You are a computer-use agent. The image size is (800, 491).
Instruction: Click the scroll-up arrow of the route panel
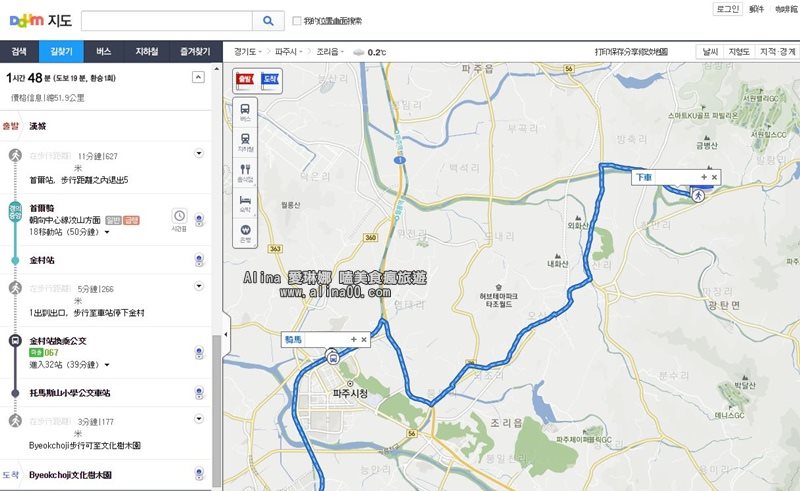(x=217, y=68)
